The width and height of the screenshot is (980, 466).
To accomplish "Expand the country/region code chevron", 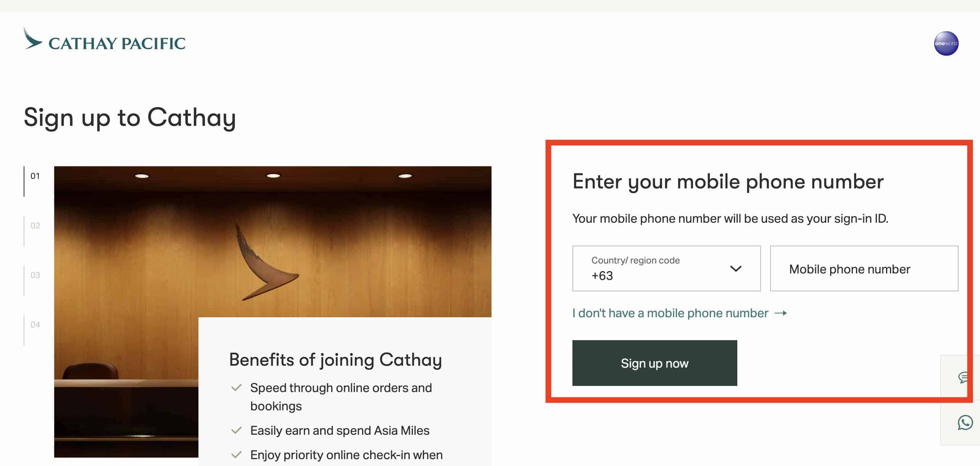I will click(735, 269).
